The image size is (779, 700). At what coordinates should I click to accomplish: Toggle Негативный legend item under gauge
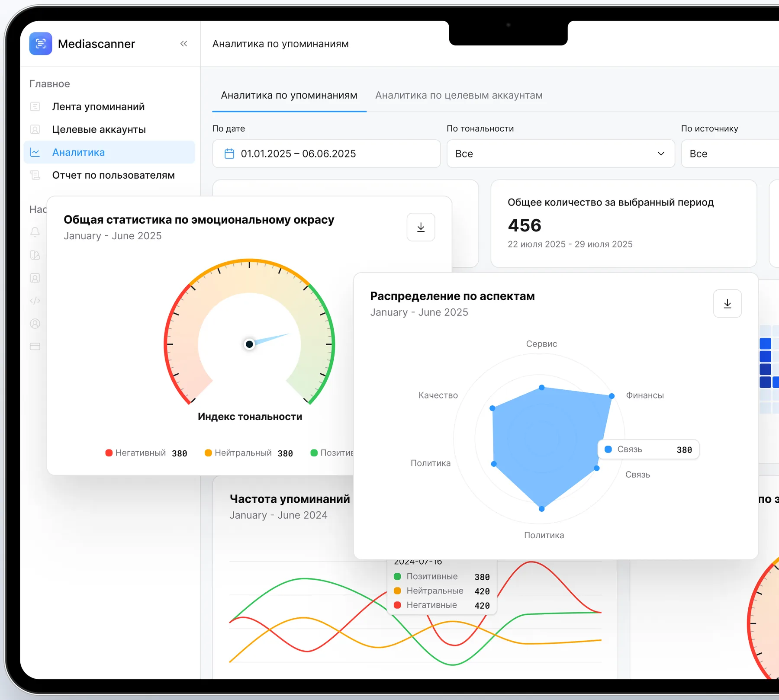146,453
